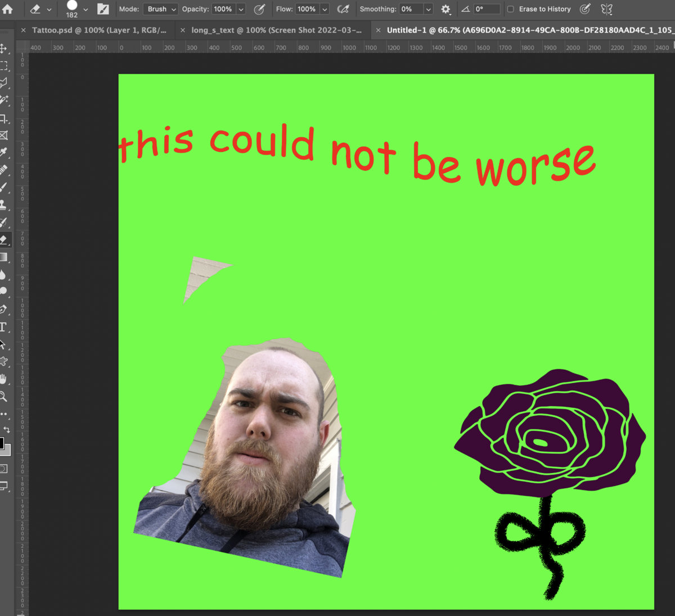This screenshot has width=675, height=616.
Task: Select the Crop tool
Action: [3, 119]
